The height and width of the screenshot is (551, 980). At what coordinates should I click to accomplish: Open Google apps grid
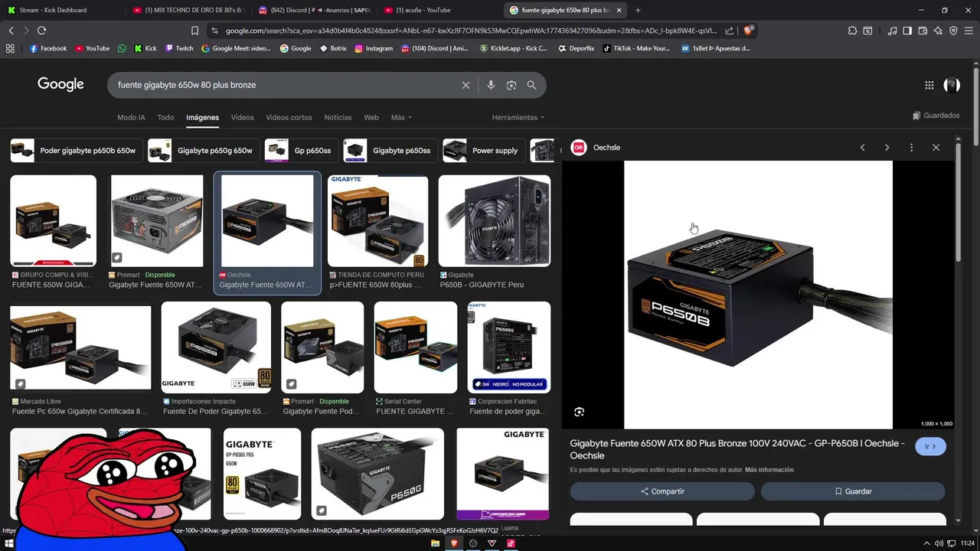(x=929, y=86)
